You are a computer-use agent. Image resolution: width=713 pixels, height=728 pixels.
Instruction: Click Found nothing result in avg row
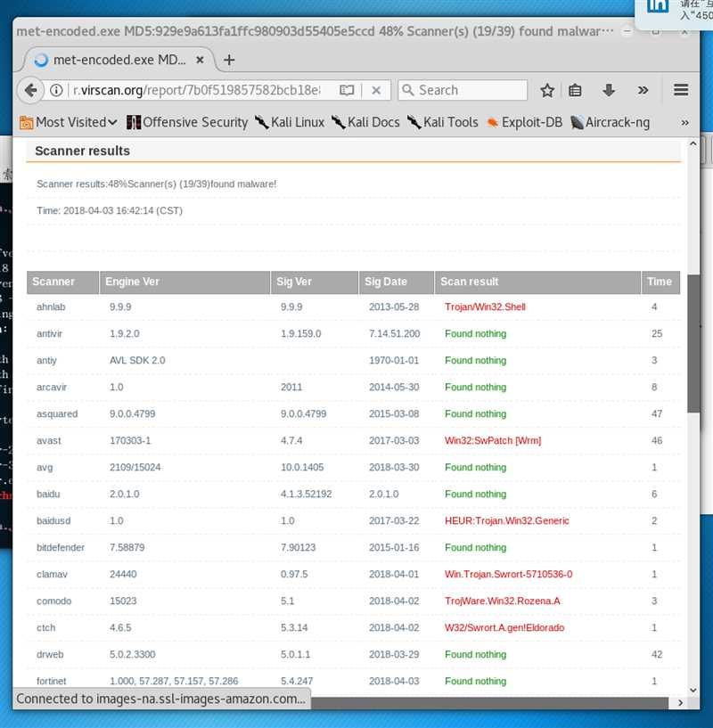476,468
